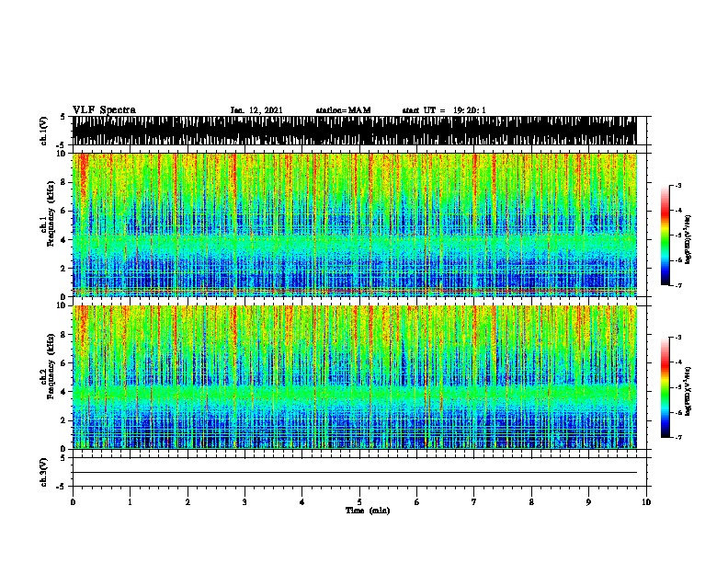This screenshot has height=563, width=728.
Task: Click the ch.1 color bar log(PSD) label
Action: coord(688,239)
